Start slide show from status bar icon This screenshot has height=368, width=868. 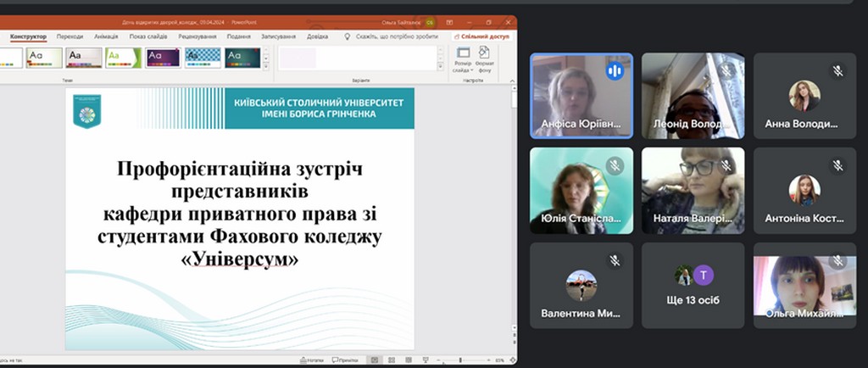(426, 360)
